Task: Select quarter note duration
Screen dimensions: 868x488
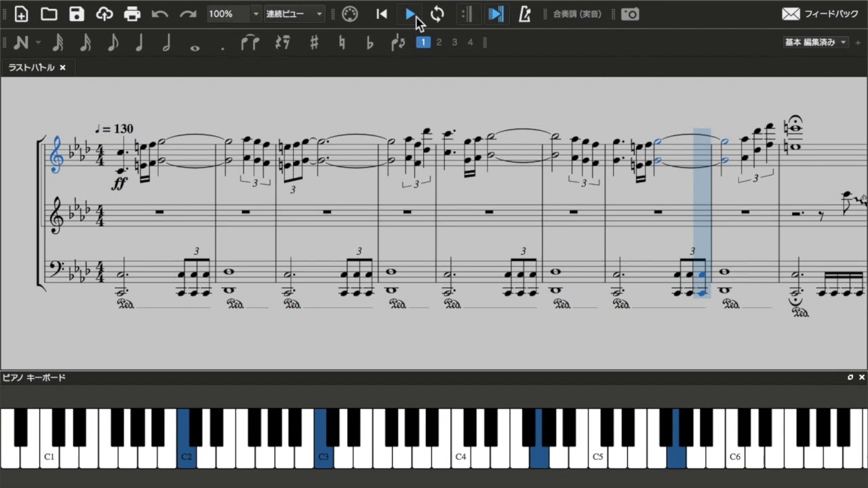Action: point(140,43)
